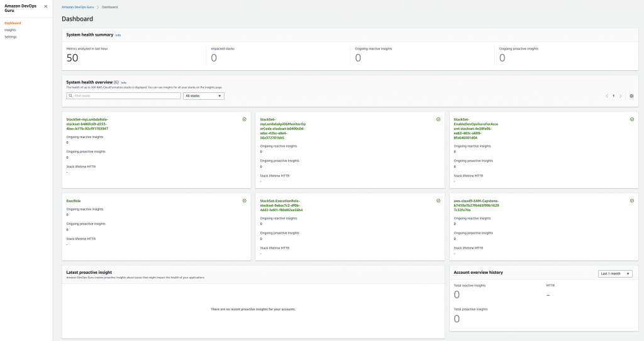Viewport: 644px width, 341px height.
Task: Click healthy status icon on StackSet-ExecutionRole card
Action: [x=438, y=201]
